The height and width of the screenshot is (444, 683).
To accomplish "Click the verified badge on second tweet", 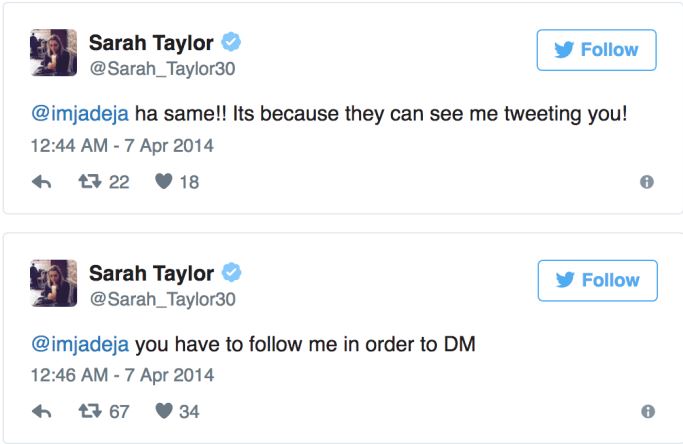I will (x=231, y=273).
